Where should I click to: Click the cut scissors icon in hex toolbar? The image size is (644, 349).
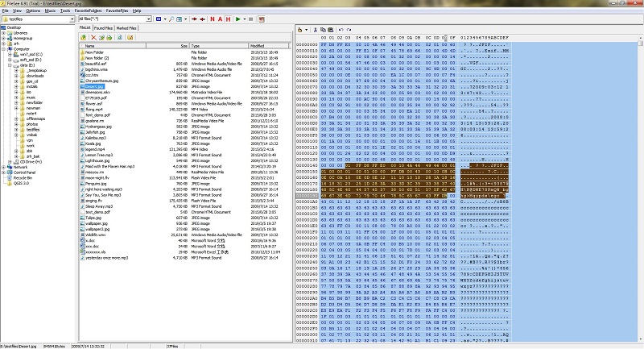coord(316,30)
